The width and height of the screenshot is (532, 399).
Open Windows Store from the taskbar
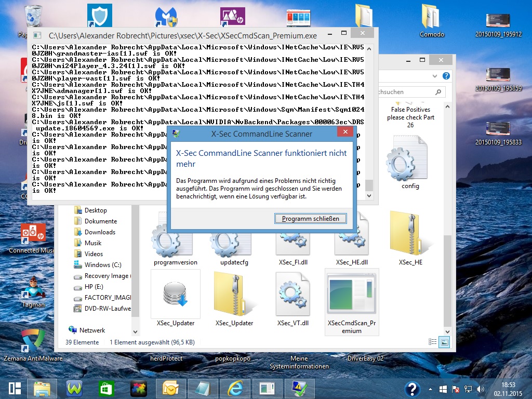coord(106,389)
